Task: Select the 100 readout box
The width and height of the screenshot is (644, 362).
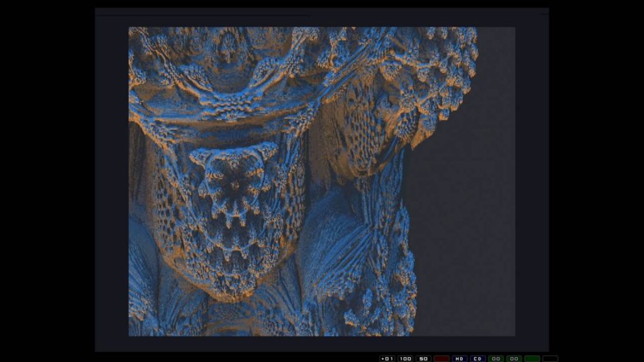Action: click(406, 358)
